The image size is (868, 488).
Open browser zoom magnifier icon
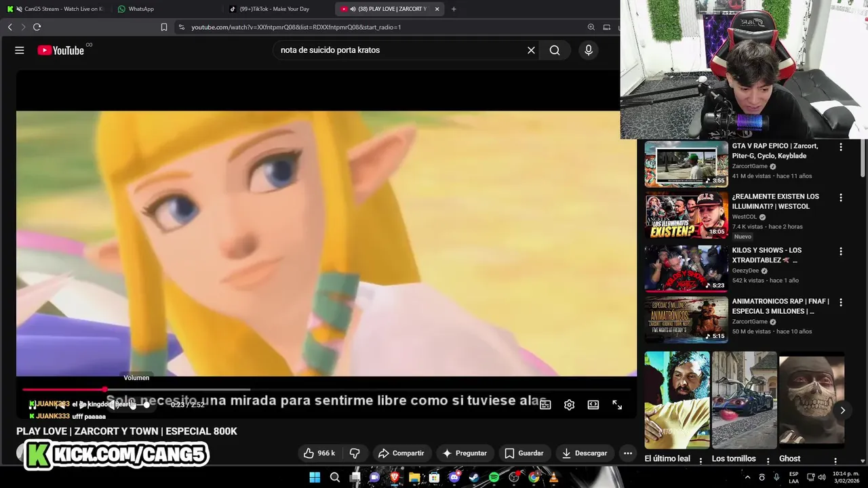(x=591, y=27)
